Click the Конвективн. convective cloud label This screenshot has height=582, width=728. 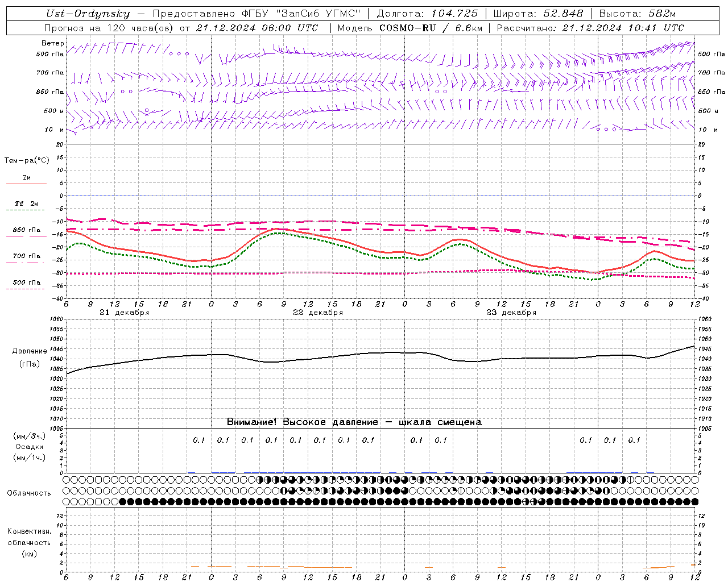pyautogui.click(x=29, y=531)
